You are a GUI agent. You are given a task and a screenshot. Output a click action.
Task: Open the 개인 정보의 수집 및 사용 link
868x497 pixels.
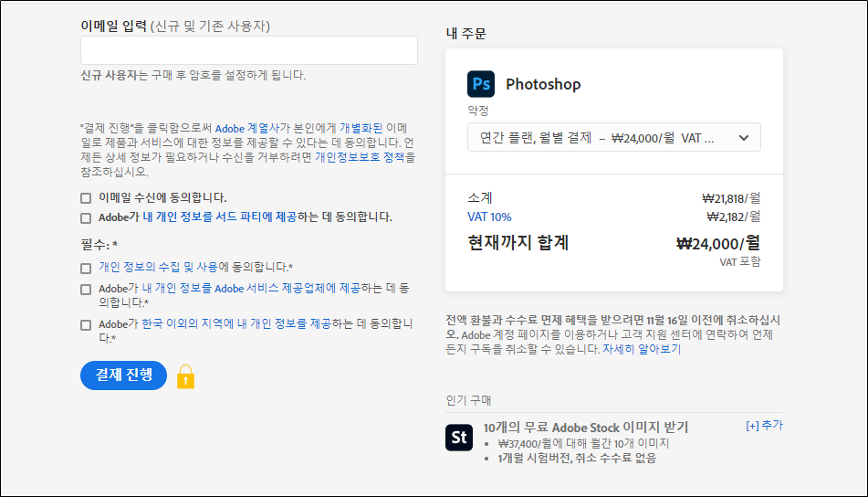pyautogui.click(x=158, y=267)
